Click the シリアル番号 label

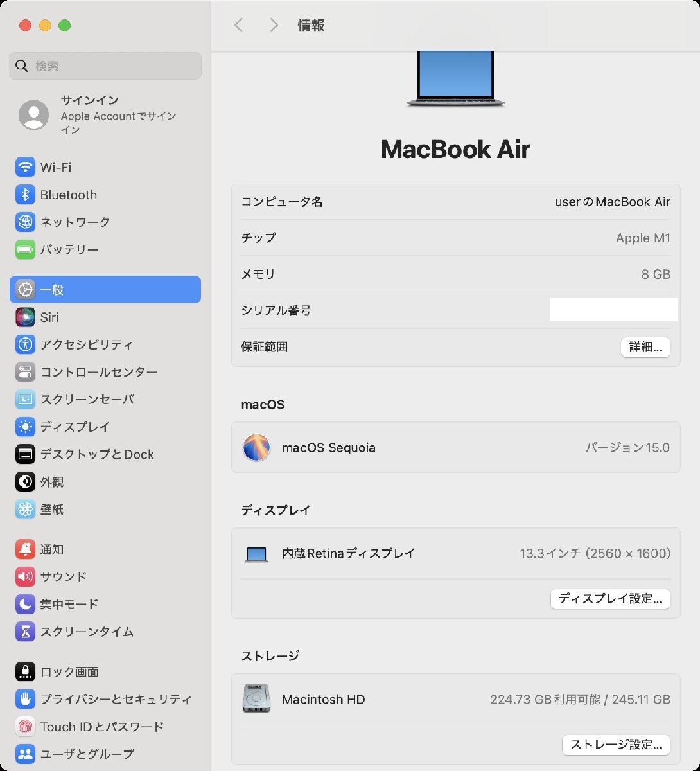[x=276, y=310]
